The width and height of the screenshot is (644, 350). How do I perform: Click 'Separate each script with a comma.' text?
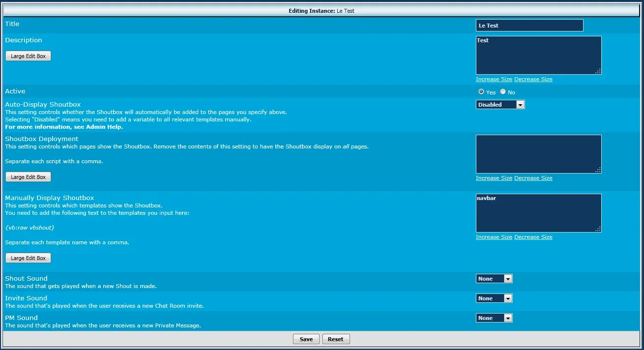coord(54,161)
